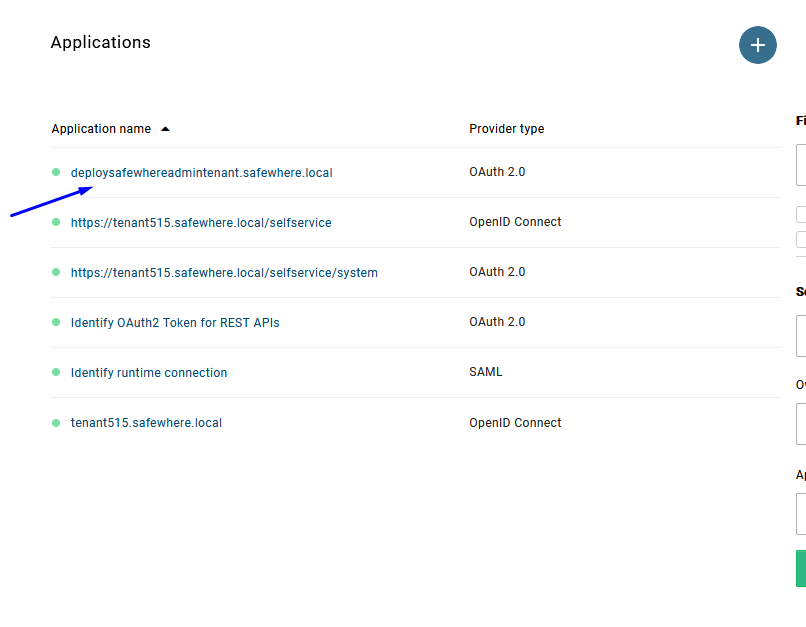Click the add application plus button
The height and width of the screenshot is (627, 806).
point(757,45)
